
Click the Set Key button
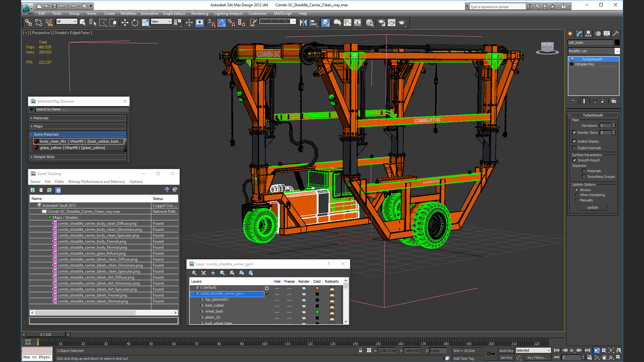point(506,358)
